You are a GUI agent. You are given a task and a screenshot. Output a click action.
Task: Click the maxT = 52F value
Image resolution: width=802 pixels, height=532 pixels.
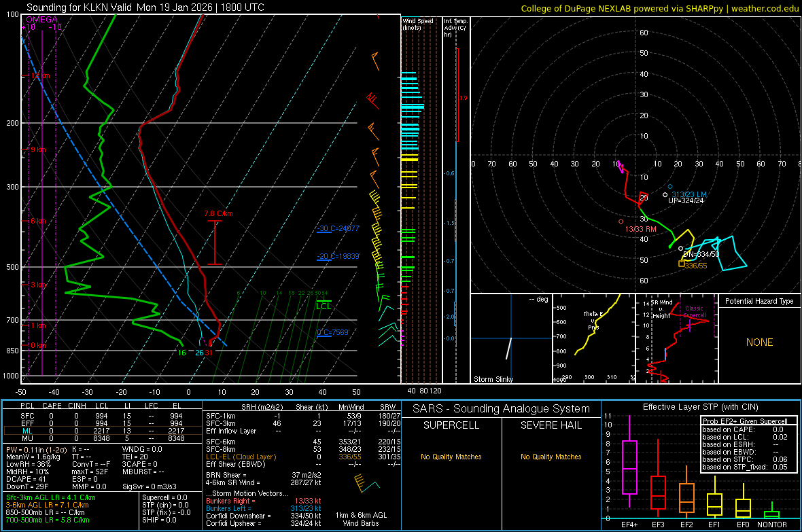90,472
